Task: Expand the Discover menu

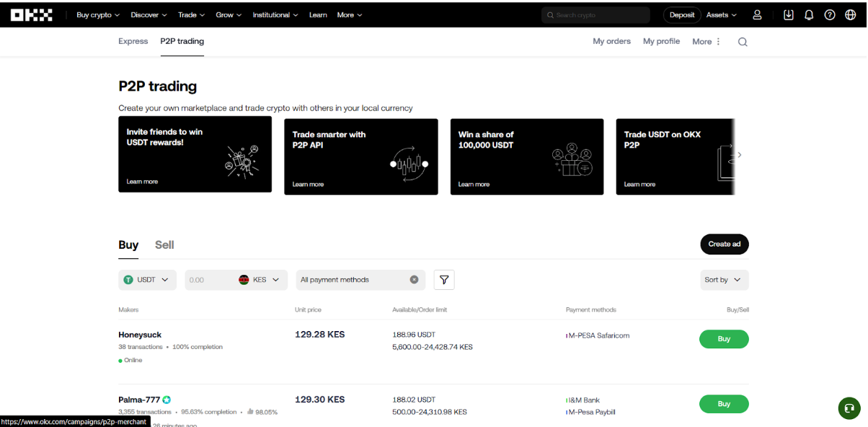Action: (x=149, y=14)
